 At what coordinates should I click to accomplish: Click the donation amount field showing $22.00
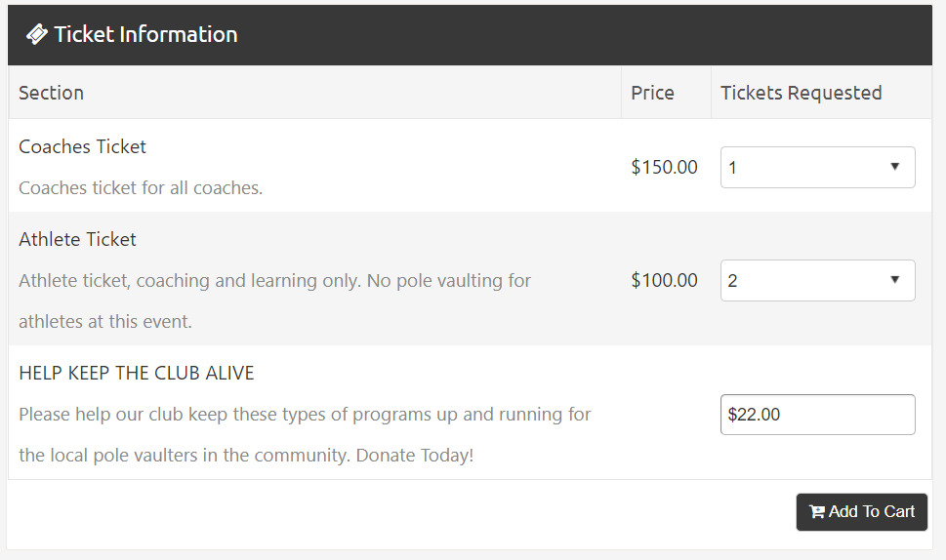817,415
